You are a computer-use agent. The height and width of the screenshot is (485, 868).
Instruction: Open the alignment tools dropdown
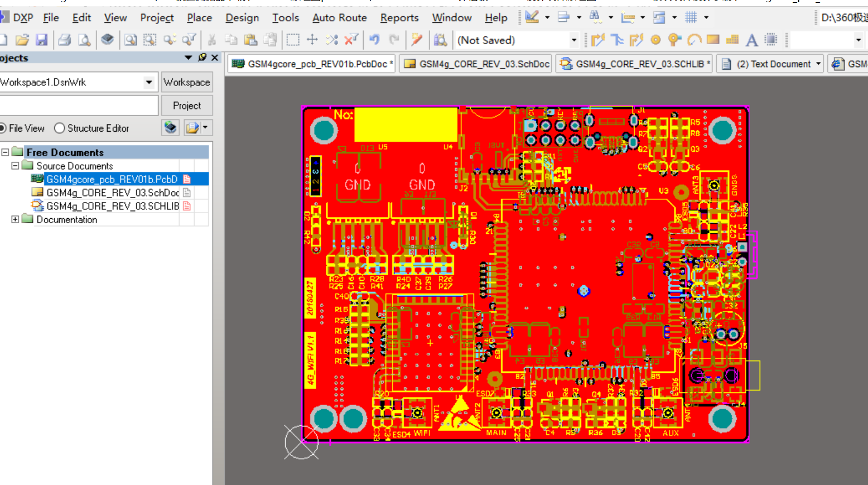coord(579,17)
